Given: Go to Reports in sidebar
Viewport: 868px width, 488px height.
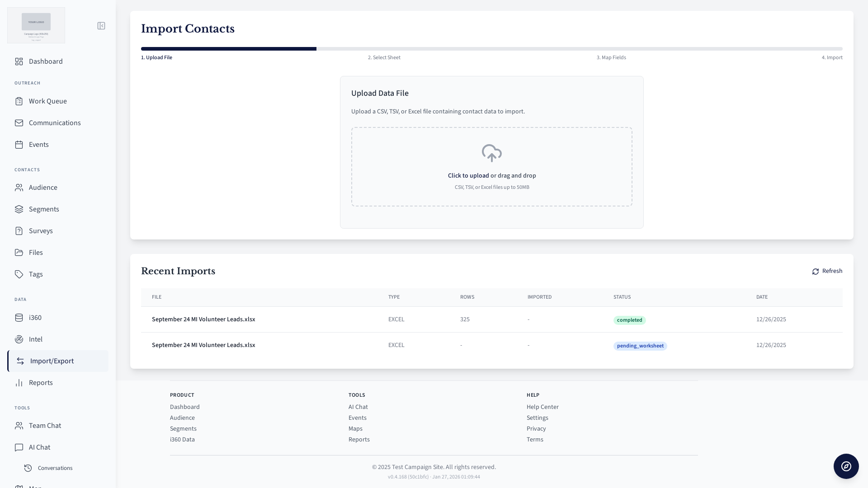Looking at the screenshot, I should point(41,383).
